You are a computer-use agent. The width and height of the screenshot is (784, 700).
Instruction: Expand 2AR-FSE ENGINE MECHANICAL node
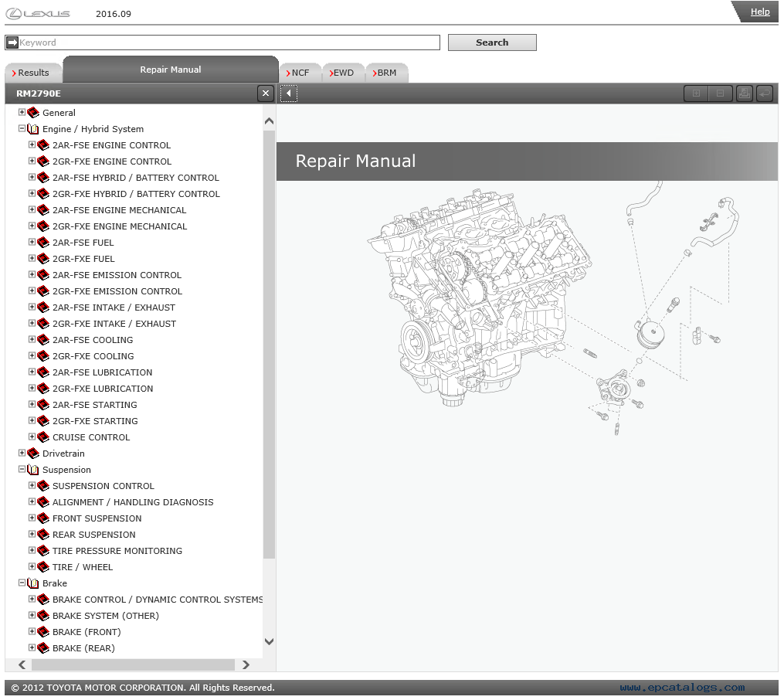click(x=32, y=209)
